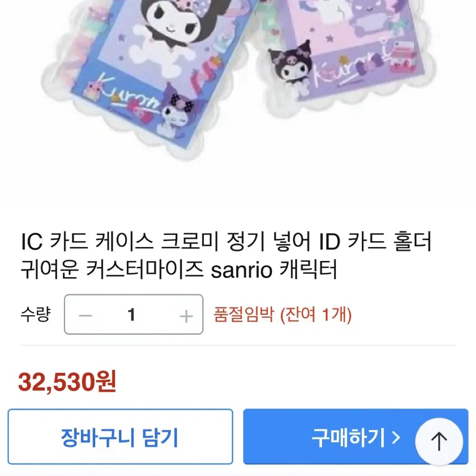The image size is (476, 476).
Task: Add item with 장바구니 담기 button
Action: [120, 437]
